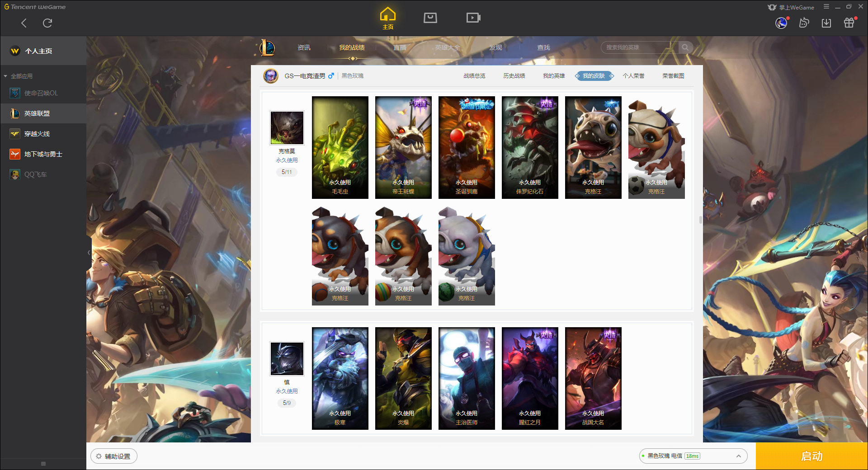
Task: Switch to 我的皮肤 sub-tab
Action: 594,76
